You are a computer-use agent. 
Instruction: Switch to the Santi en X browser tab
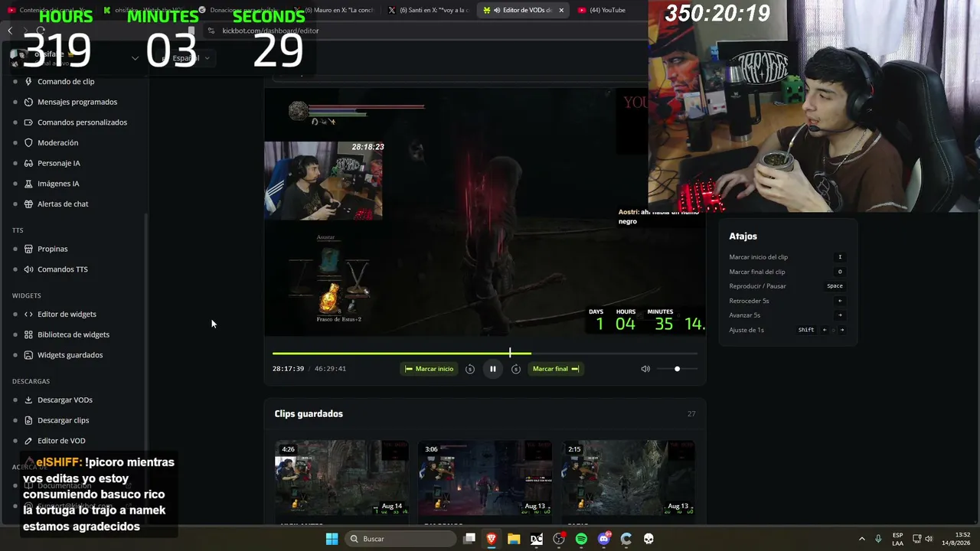coord(427,10)
